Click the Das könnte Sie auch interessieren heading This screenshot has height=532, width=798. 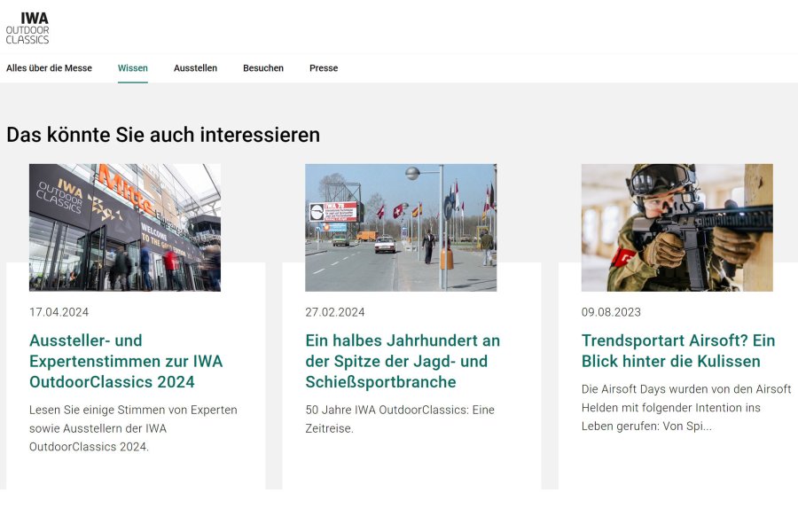tap(163, 135)
